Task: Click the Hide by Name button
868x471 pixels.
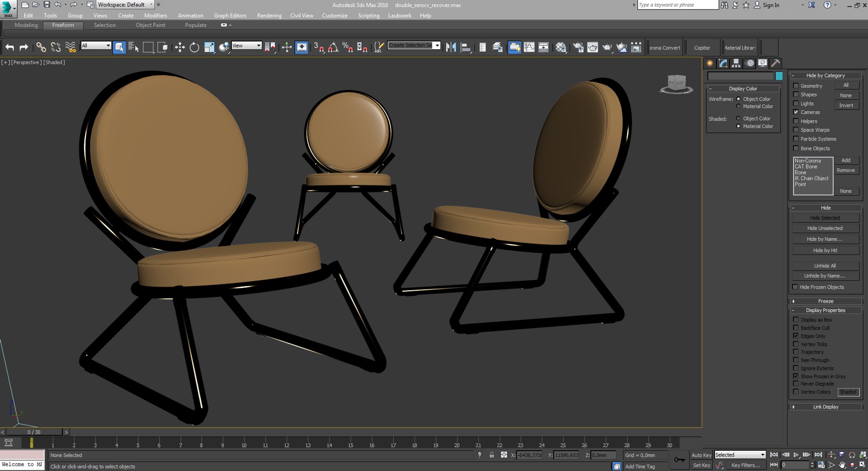Action: [x=825, y=239]
